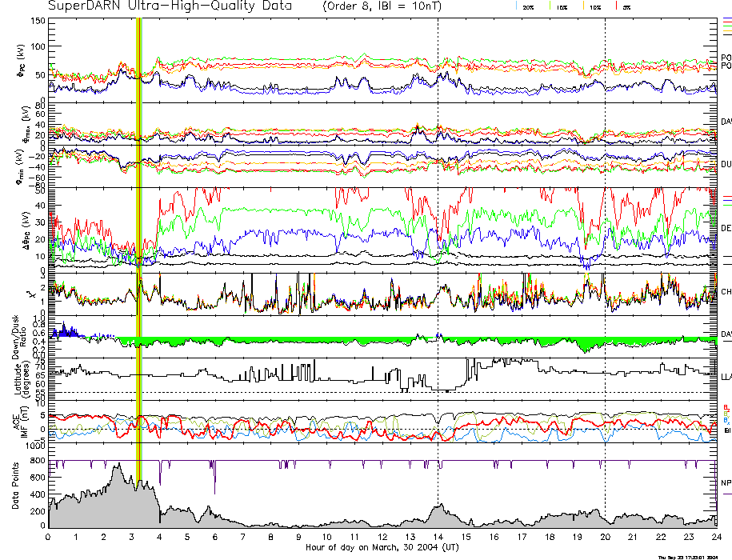Click the "Latitude (degrees)" y-axis label
The width and height of the screenshot is (732, 560).
pos(21,378)
